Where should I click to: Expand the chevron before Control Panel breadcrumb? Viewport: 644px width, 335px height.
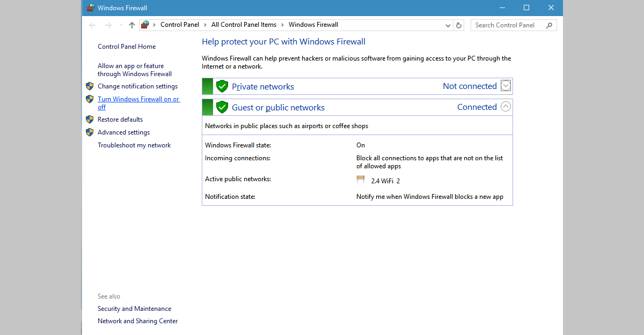click(155, 25)
